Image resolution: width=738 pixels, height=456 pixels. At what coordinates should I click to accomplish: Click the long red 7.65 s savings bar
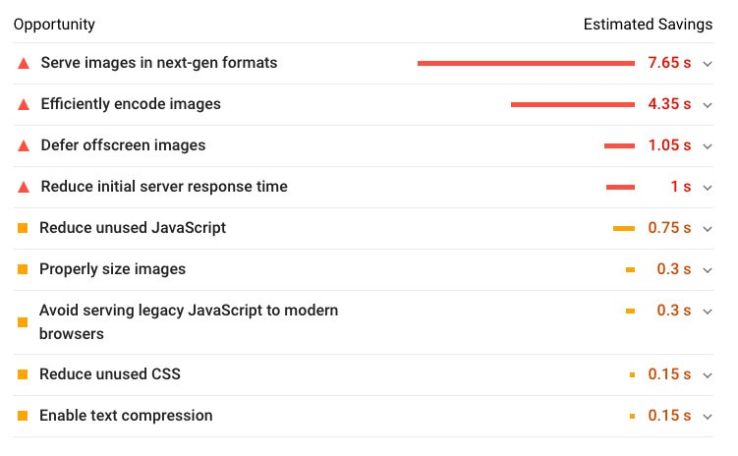tap(525, 63)
